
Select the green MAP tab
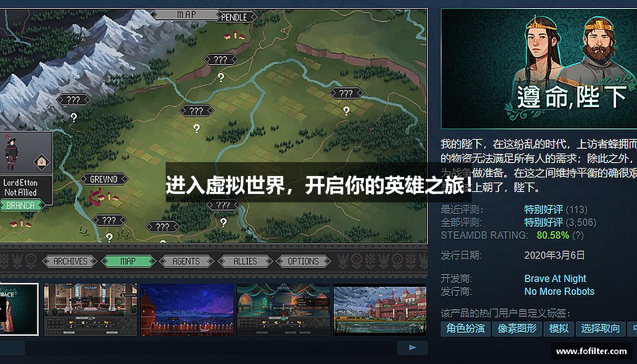[x=128, y=261]
